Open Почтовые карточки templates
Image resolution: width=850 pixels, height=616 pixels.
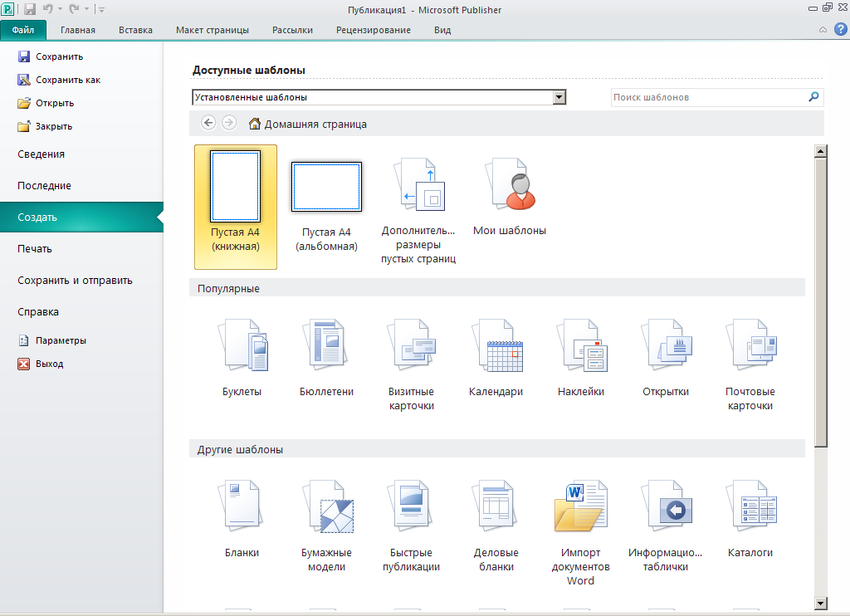[750, 365]
